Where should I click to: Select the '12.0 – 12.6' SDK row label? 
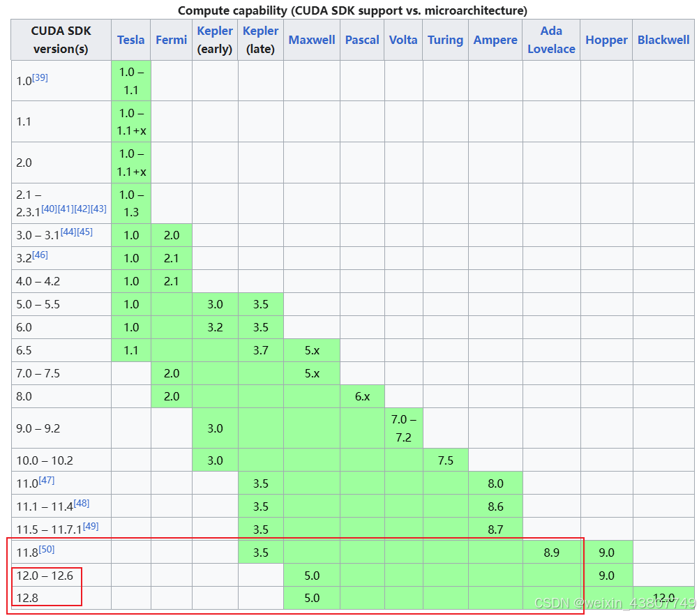[45, 576]
